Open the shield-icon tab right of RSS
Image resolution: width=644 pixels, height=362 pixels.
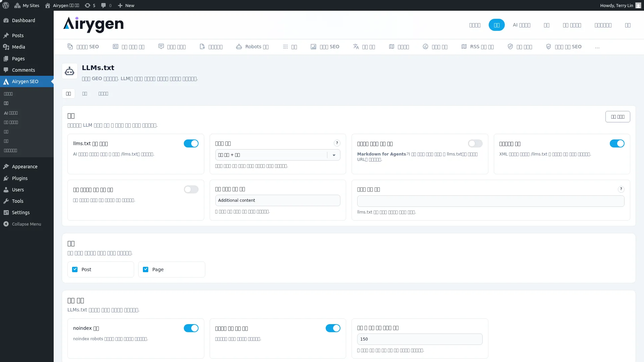pos(520,47)
